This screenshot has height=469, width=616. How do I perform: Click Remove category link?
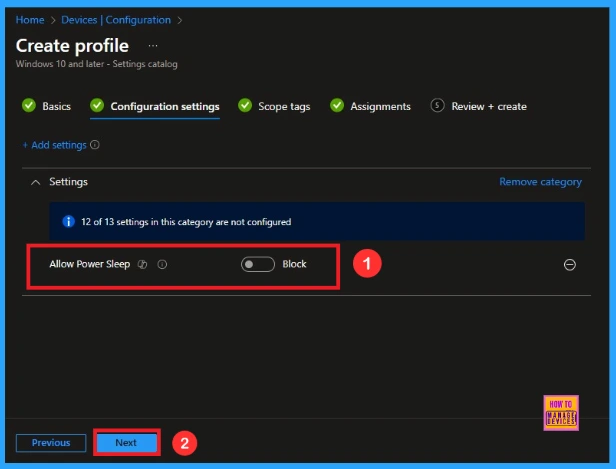(540, 182)
